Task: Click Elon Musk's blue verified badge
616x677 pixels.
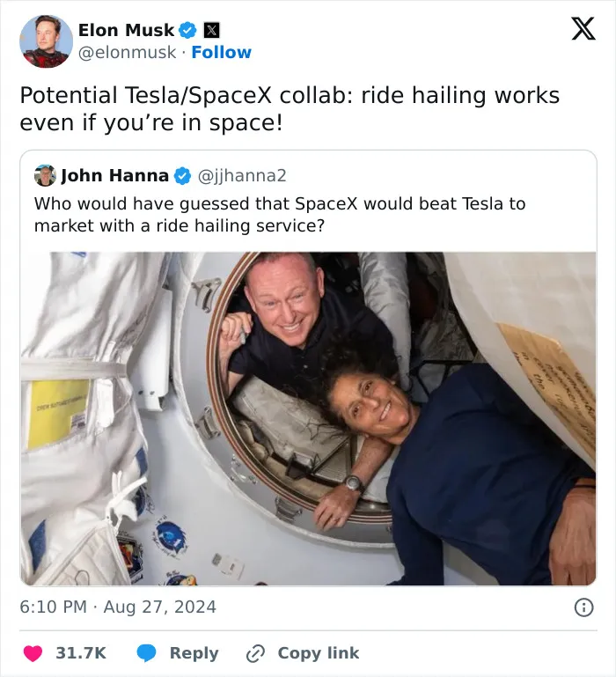Action: coord(187,31)
